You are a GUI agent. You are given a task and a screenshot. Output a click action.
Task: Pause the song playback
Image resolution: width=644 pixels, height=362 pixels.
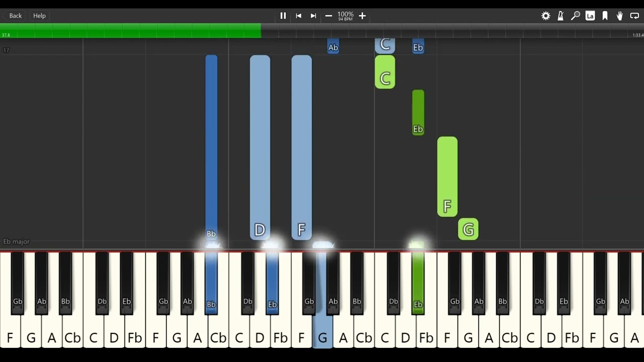click(x=283, y=16)
